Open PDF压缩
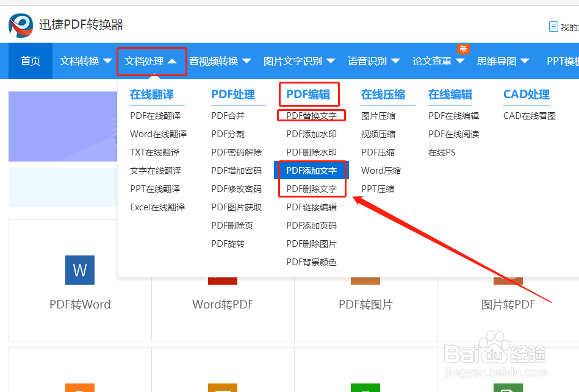The height and width of the screenshot is (392, 579). pos(378,152)
